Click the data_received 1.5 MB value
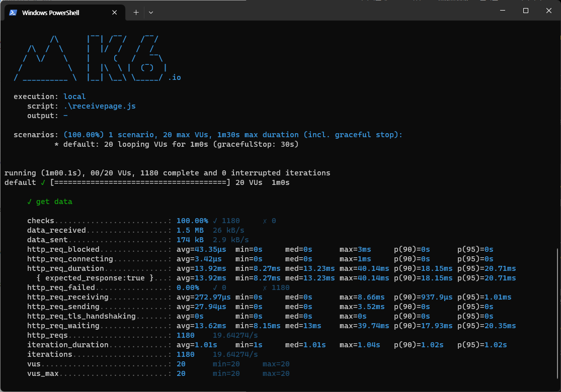This screenshot has width=561, height=392. pos(190,231)
